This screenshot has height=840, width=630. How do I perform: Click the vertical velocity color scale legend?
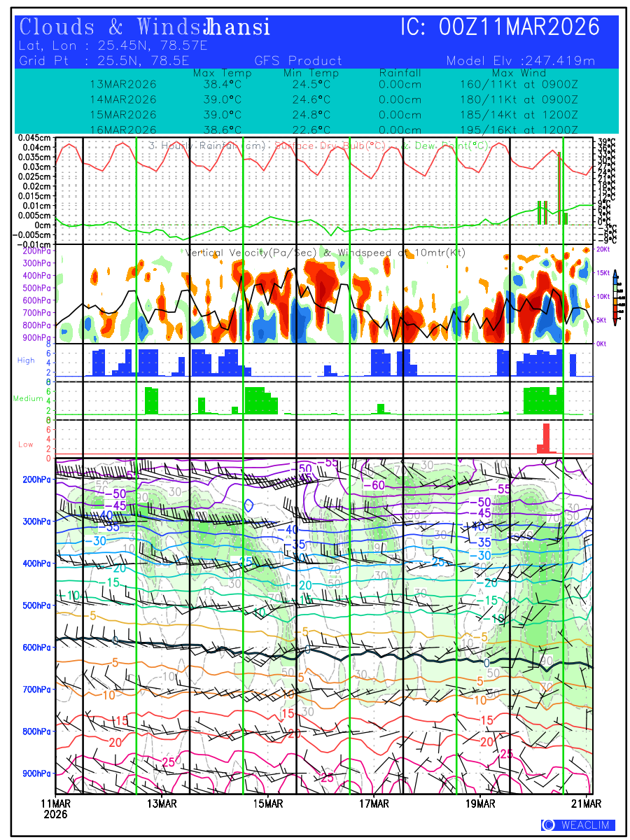pos(615,297)
